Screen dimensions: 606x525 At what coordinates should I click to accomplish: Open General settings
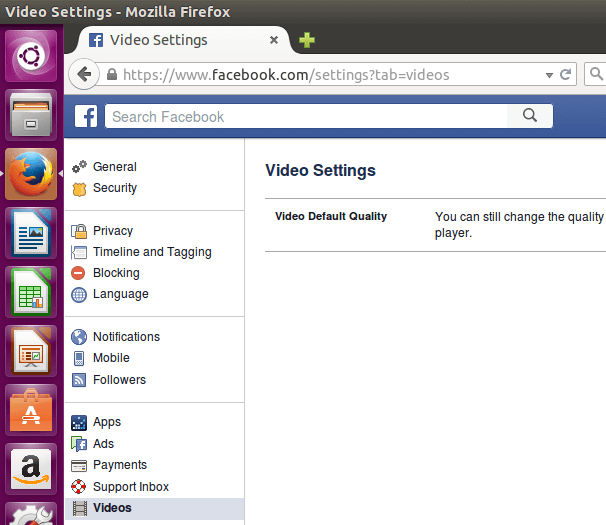tap(115, 167)
